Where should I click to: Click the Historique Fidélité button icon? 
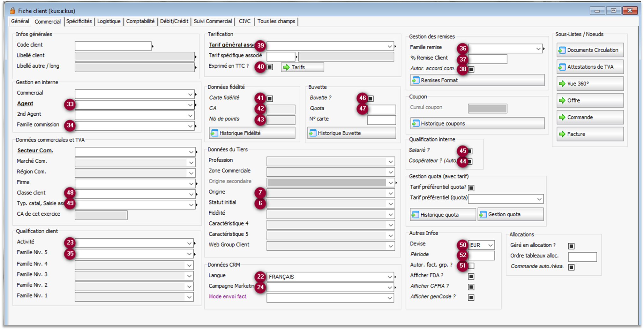214,133
